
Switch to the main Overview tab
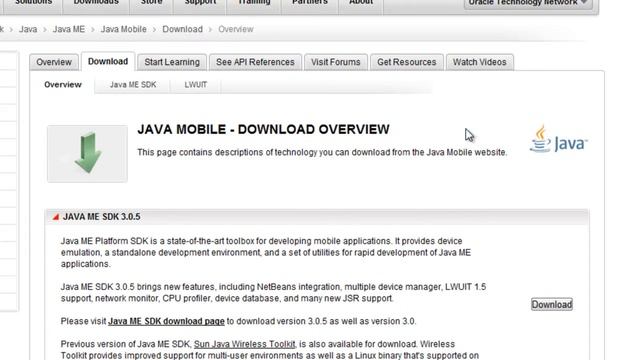(x=54, y=62)
